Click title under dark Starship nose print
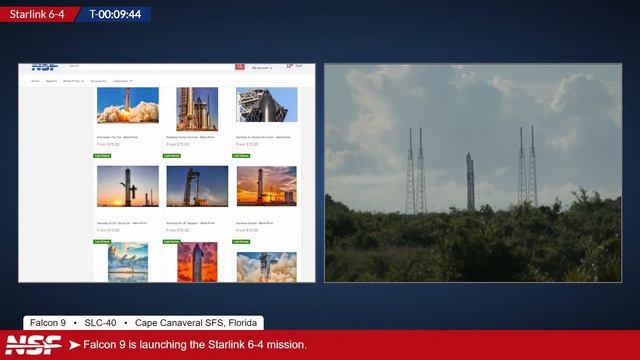Image resolution: width=640 pixels, height=360 pixels. pos(263,137)
